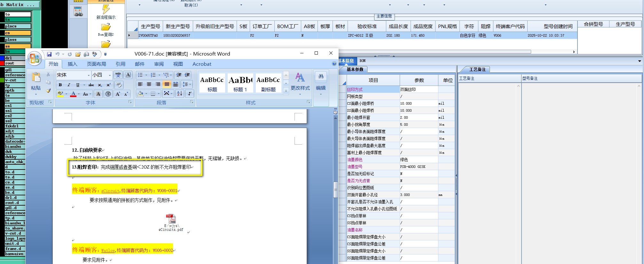Select the Format Painter brush
Image resolution: width=644 pixels, height=264 pixels.
(x=48, y=91)
